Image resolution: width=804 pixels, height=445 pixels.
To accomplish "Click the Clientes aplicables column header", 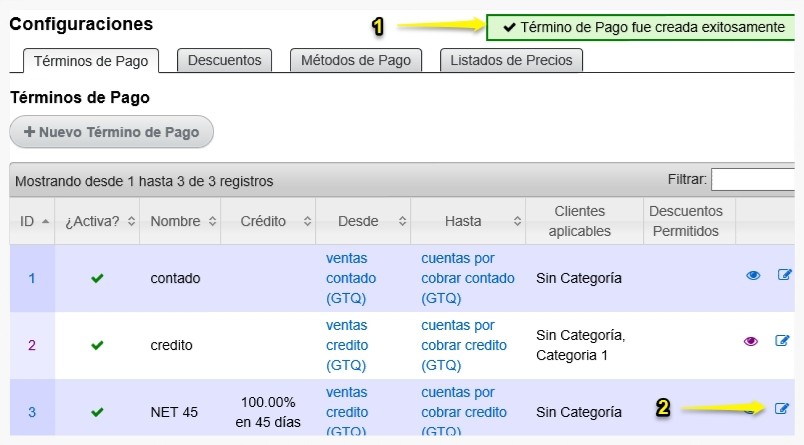I will click(x=579, y=221).
